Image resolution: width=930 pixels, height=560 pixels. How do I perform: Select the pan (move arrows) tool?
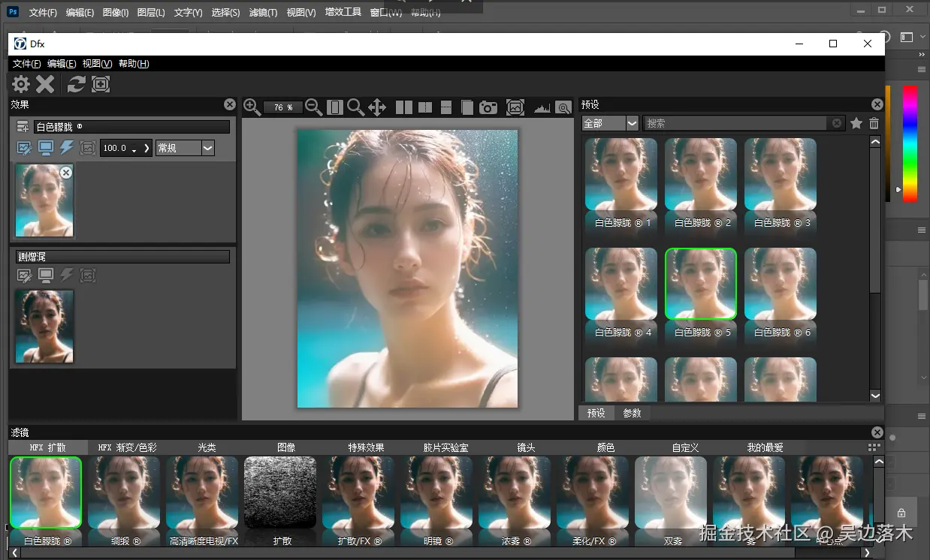click(x=377, y=107)
